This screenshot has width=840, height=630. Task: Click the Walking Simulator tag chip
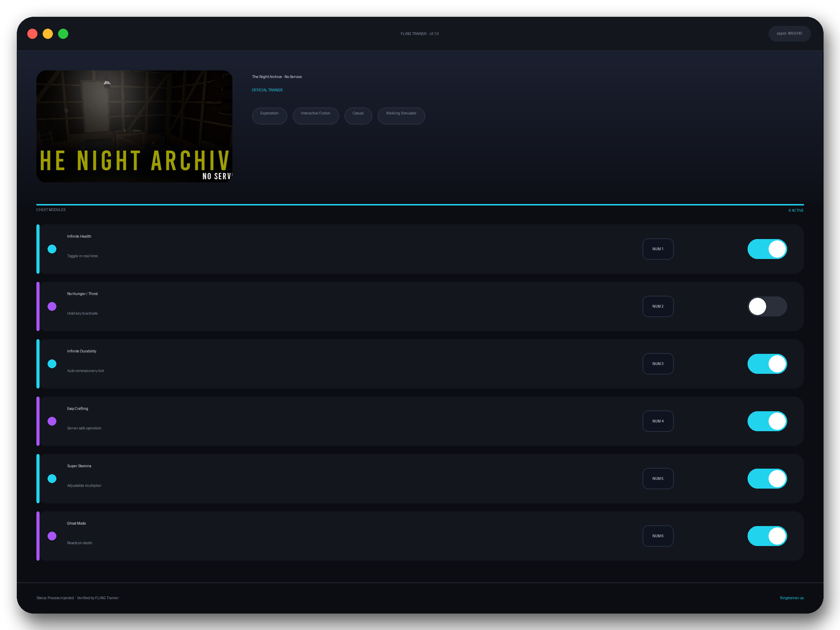pyautogui.click(x=401, y=115)
